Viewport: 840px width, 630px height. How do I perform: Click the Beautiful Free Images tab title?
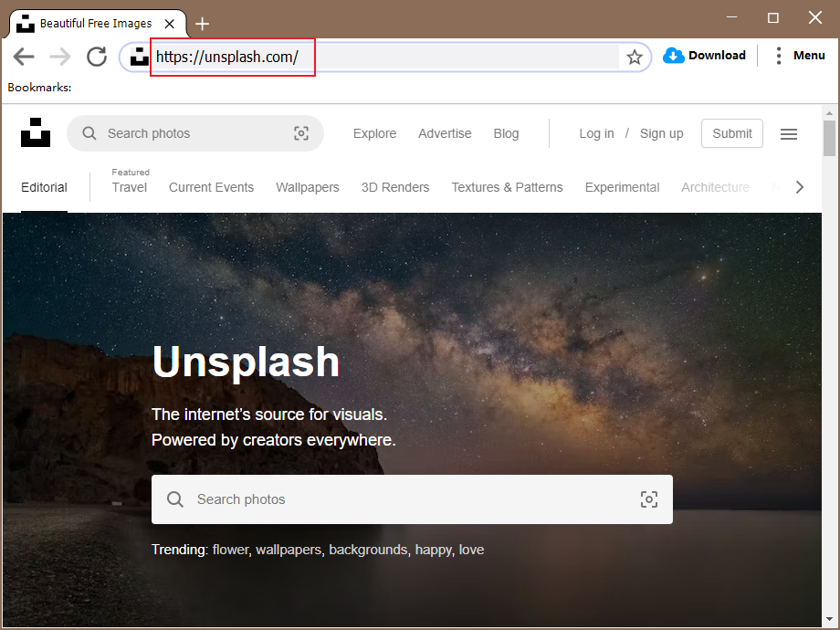click(x=96, y=24)
